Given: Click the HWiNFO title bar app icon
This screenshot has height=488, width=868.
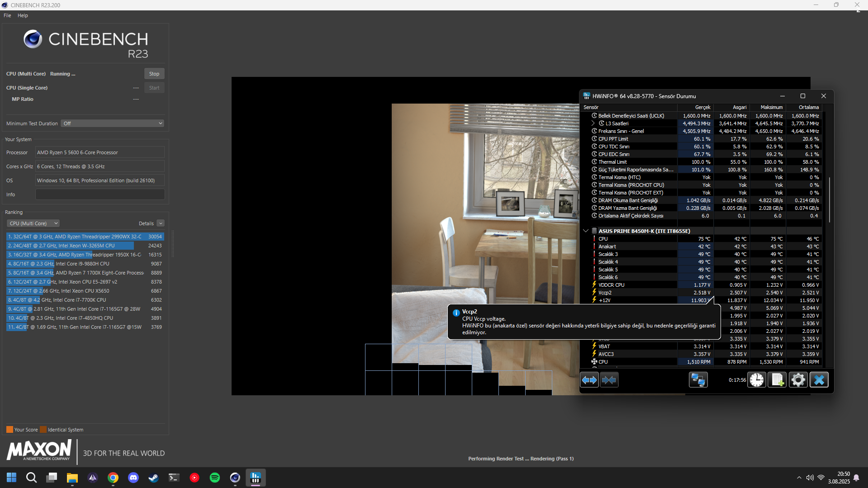Looking at the screenshot, I should click(x=587, y=96).
